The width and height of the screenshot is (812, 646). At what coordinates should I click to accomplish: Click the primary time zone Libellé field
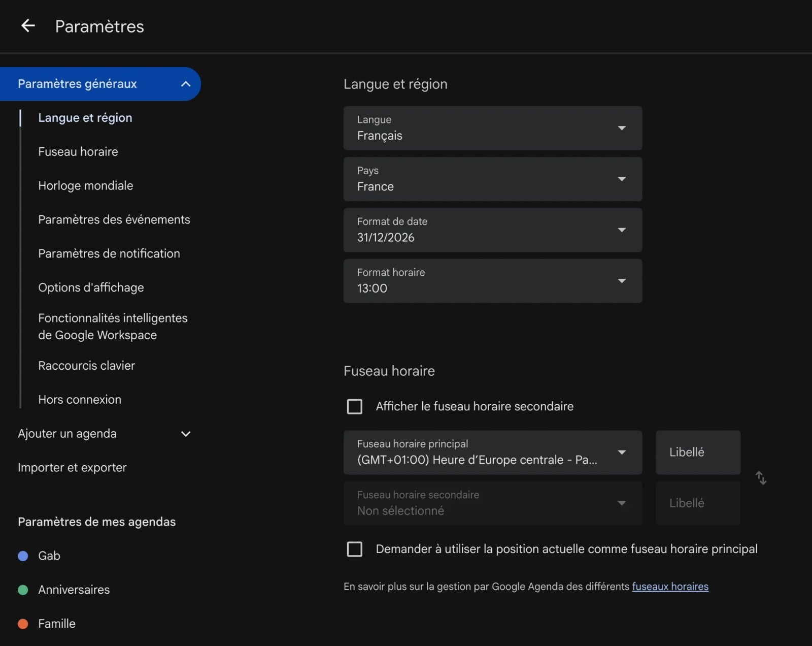click(x=698, y=453)
